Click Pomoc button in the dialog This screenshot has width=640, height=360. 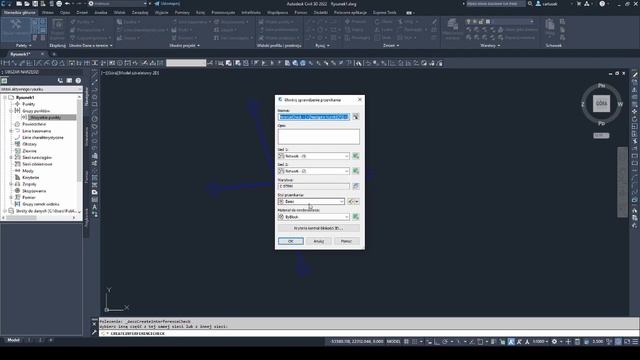click(x=346, y=241)
